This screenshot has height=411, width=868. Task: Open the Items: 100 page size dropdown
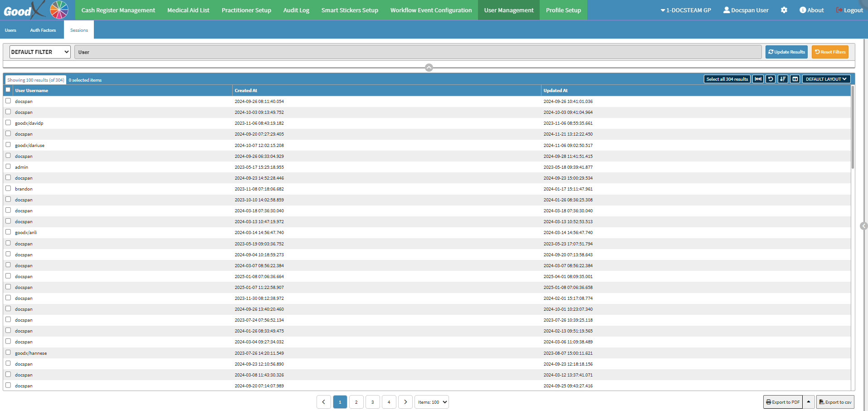(x=432, y=402)
